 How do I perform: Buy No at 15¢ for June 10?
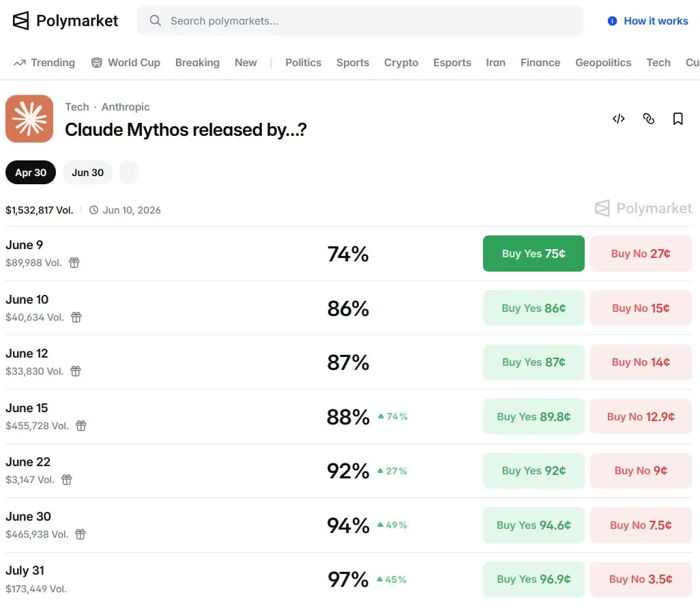click(641, 308)
